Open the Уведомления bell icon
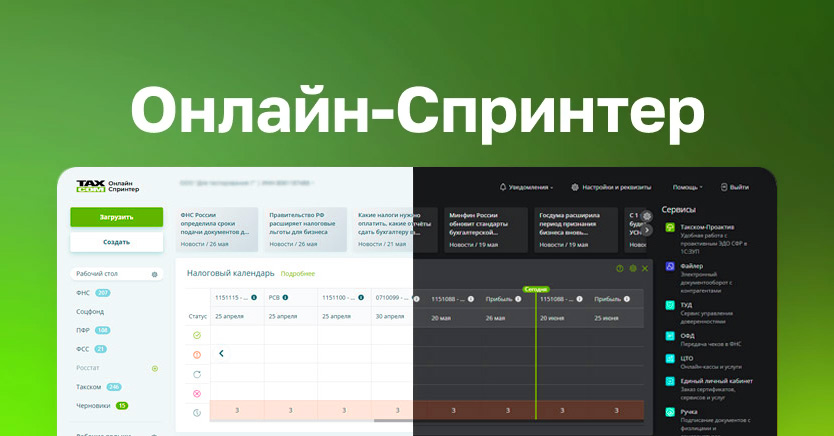The height and width of the screenshot is (436, 834). point(503,187)
